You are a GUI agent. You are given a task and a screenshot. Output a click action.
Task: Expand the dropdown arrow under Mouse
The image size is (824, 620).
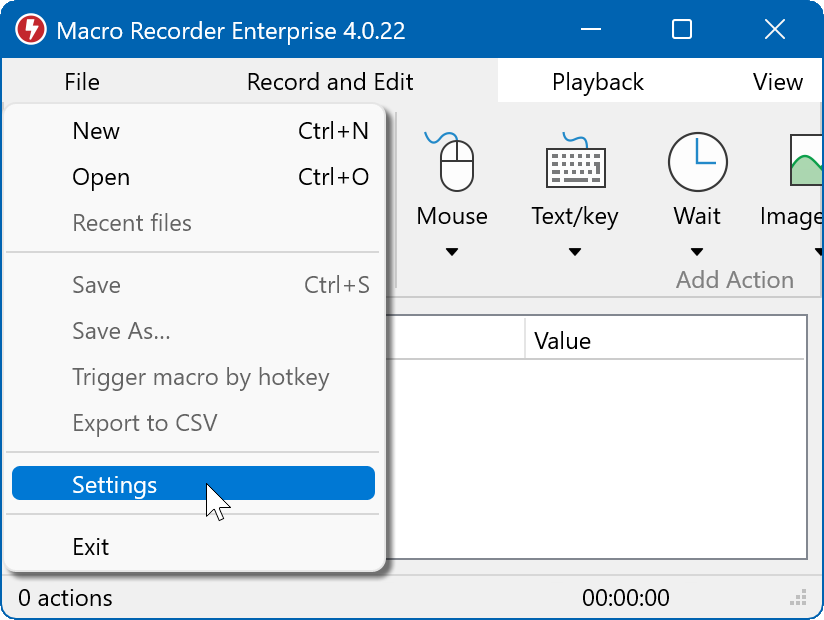pos(452,252)
